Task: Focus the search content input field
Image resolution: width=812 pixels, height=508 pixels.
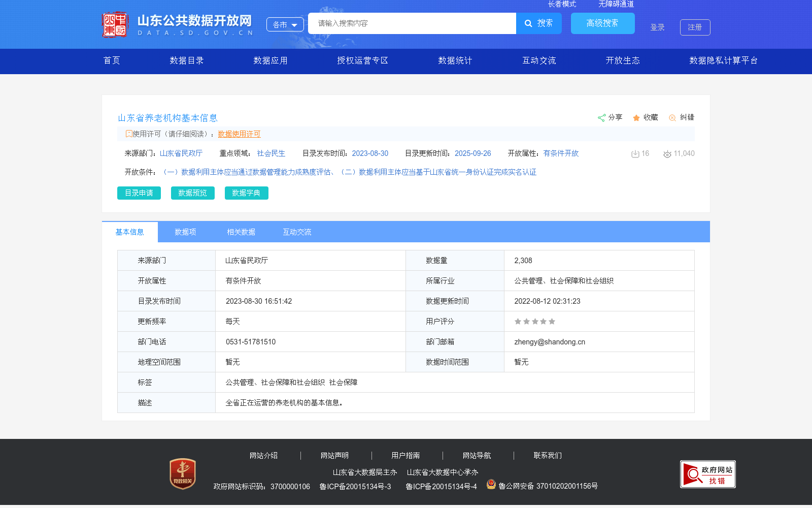Action: tap(412, 23)
